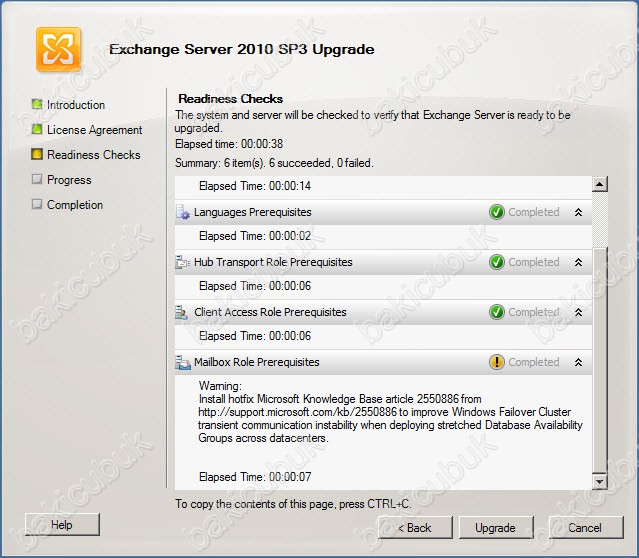Click the 'Readiness Checks' page heading
The width and height of the screenshot is (639, 558).
(231, 99)
